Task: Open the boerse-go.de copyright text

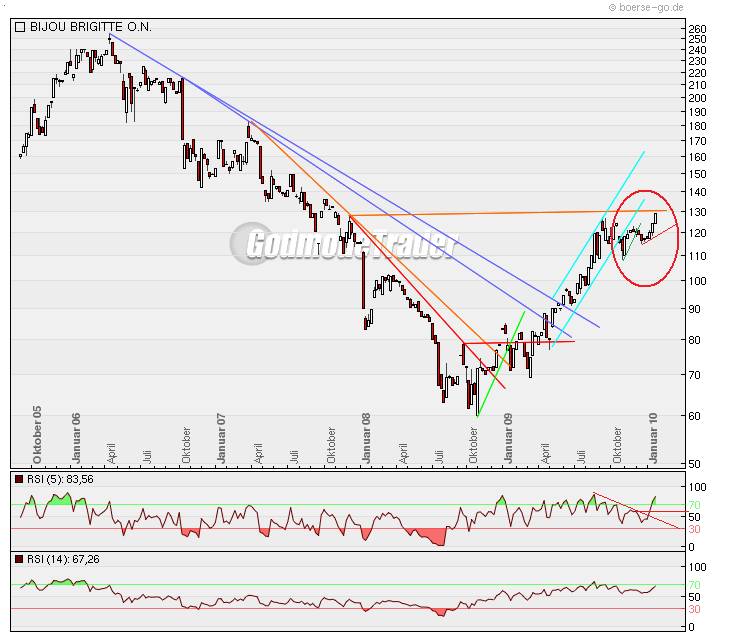Action: [x=646, y=7]
